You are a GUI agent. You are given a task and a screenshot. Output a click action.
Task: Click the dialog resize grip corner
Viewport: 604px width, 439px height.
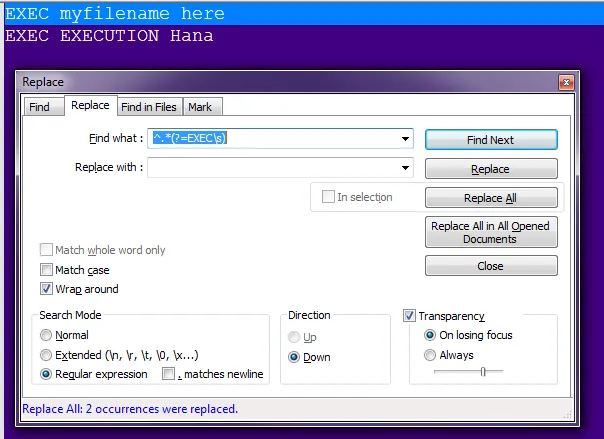coord(567,414)
